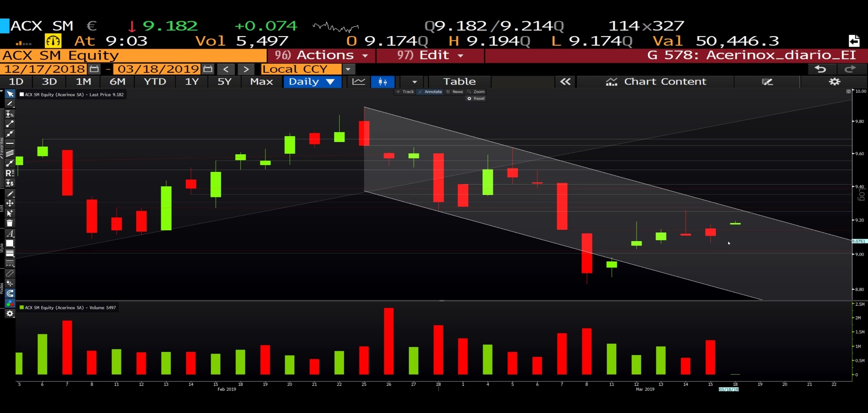868x413 pixels.
Task: Open the 97) Edit dropdown
Action: tap(430, 55)
